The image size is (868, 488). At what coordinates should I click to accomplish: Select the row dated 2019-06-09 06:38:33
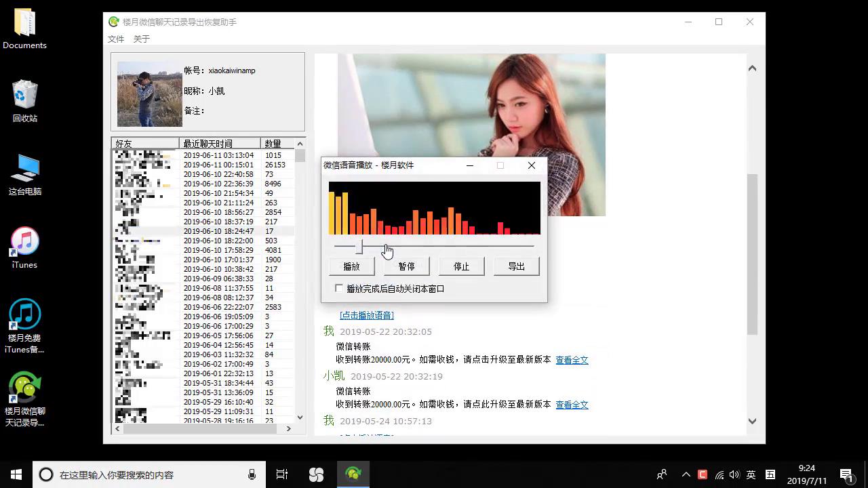click(x=203, y=279)
